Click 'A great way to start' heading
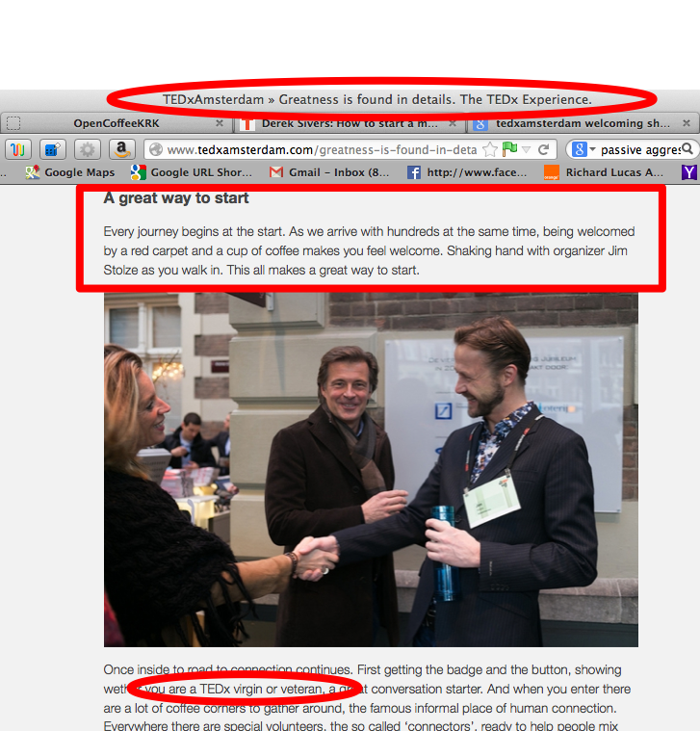This screenshot has height=731, width=700. [x=175, y=198]
